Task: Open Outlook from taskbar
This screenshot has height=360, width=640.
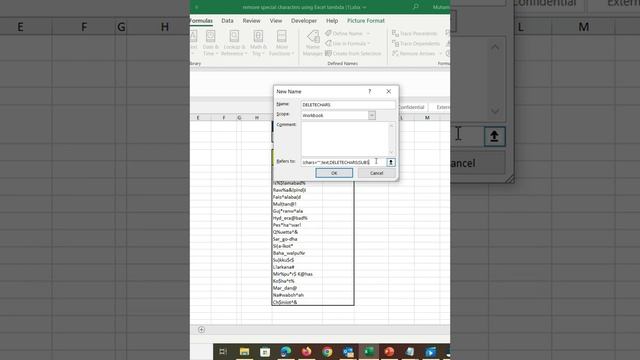Action: tap(348, 351)
